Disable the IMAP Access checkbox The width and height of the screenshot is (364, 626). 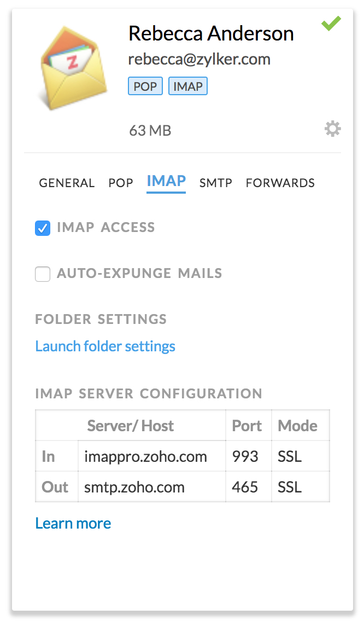pyautogui.click(x=43, y=228)
